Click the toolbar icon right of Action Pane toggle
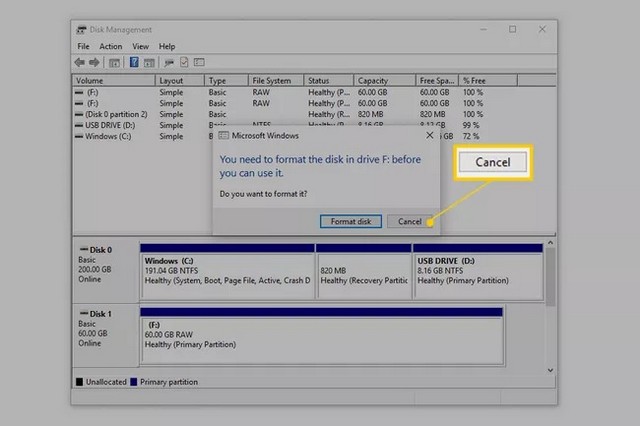The width and height of the screenshot is (640, 426). (169, 62)
